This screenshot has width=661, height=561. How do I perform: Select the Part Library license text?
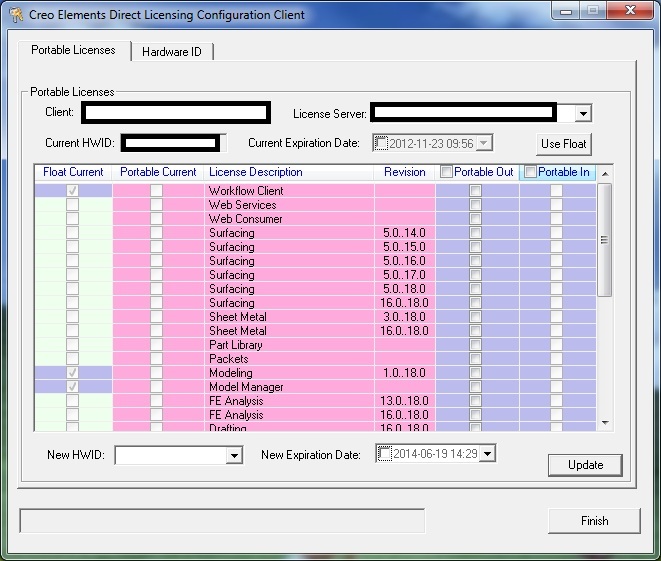(236, 345)
